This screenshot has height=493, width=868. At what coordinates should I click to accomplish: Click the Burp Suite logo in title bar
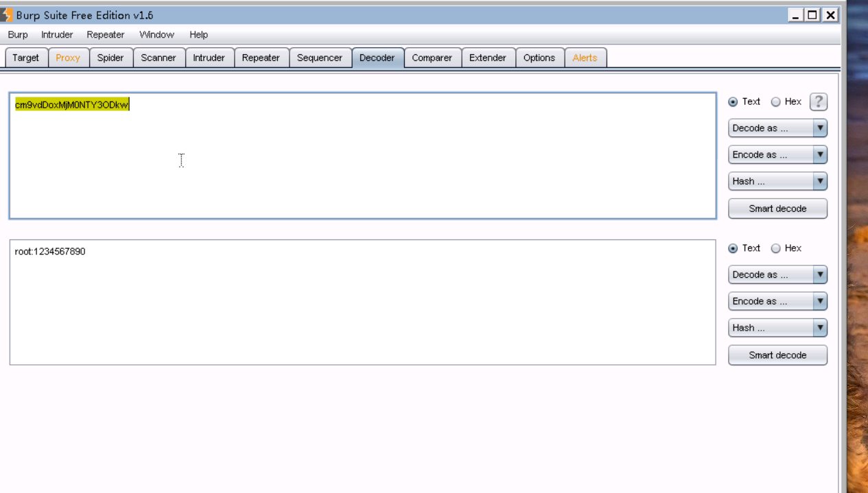pyautogui.click(x=6, y=15)
